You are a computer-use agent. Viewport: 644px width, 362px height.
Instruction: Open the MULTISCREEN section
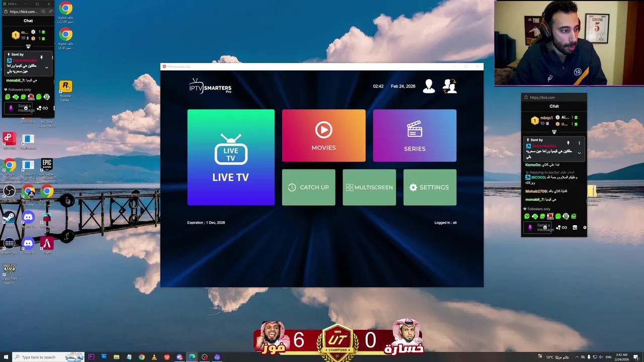[x=369, y=187]
